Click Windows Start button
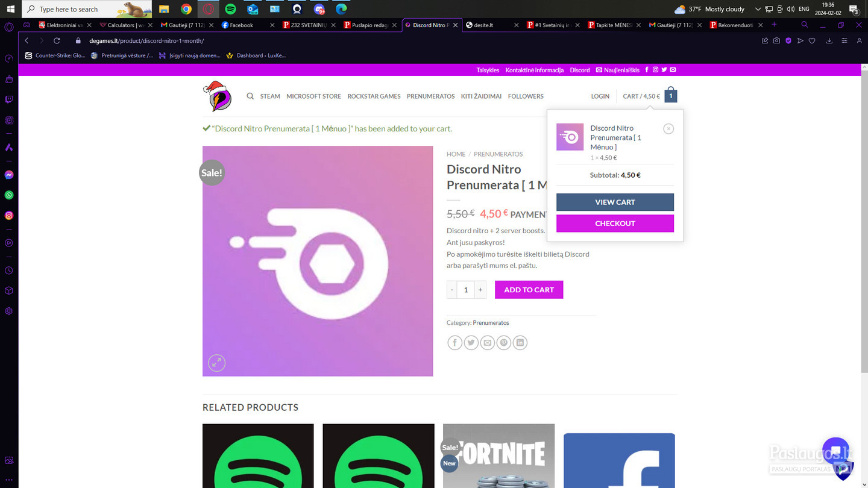This screenshot has height=488, width=868. (x=10, y=9)
